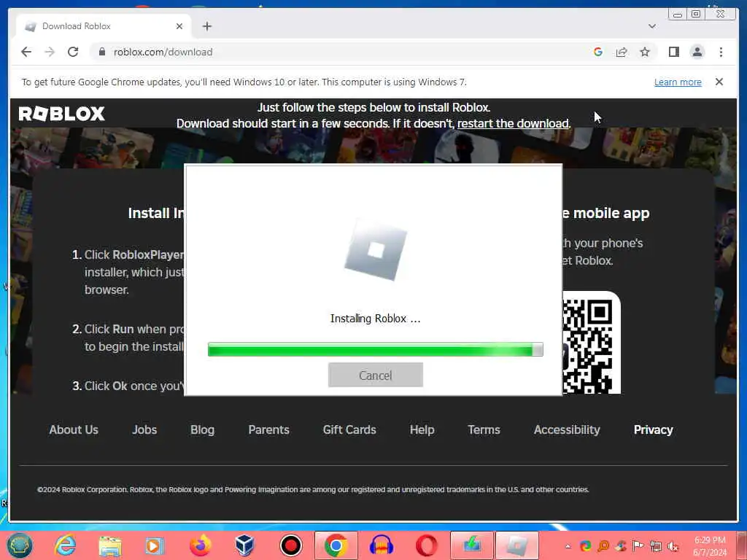This screenshot has height=560, width=747.
Task: Open the media player taskbar icon
Action: tap(154, 545)
